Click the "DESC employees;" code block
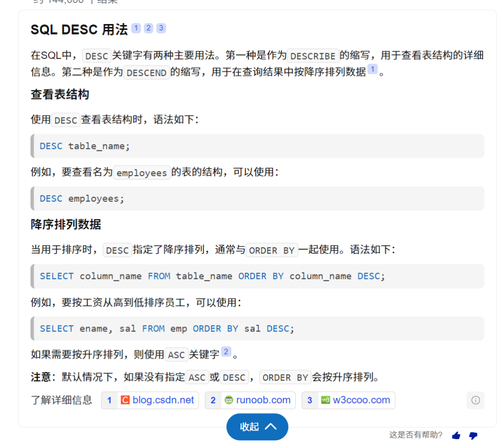This screenshot has width=504, height=446. point(257,199)
